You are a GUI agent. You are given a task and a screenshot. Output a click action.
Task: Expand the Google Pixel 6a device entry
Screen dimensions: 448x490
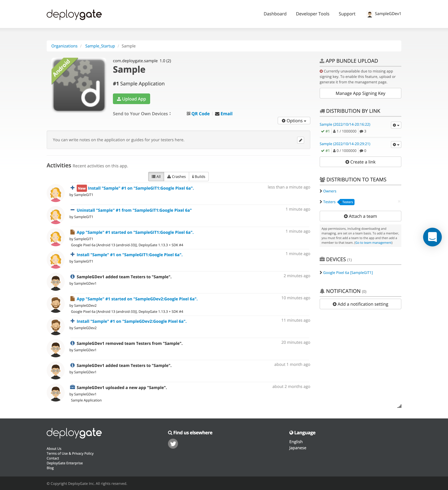tap(348, 273)
